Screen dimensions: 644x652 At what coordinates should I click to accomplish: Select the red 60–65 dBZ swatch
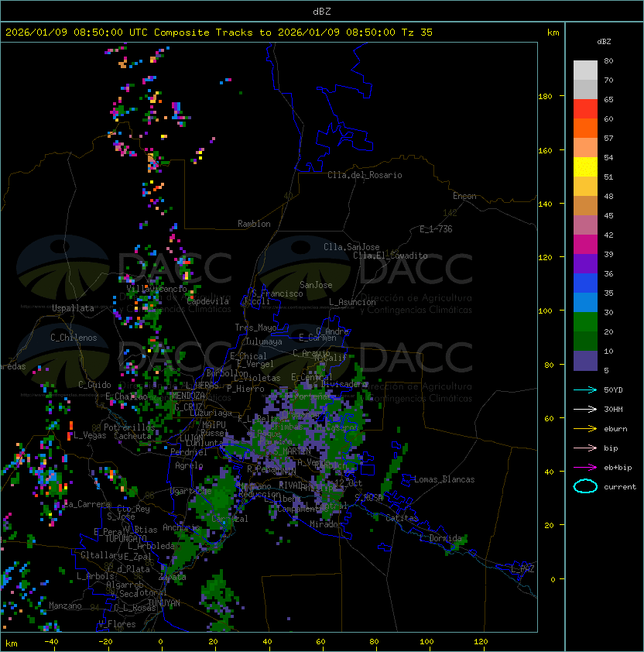click(x=585, y=109)
